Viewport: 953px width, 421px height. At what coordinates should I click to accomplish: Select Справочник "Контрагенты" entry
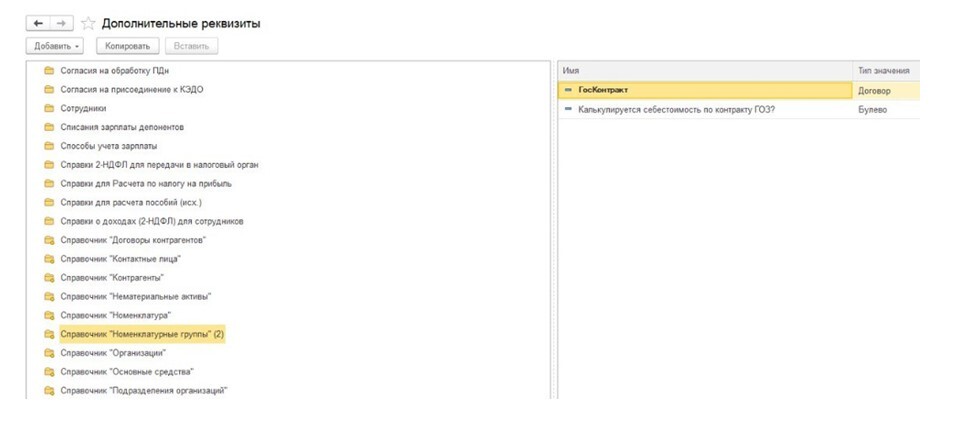click(x=112, y=278)
